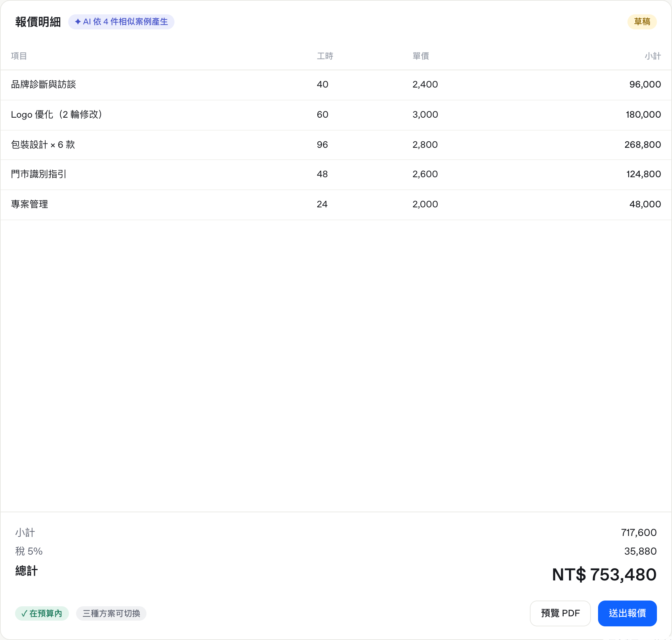The width and height of the screenshot is (672, 640).
Task: Click hours value 24 for 專案管理
Action: coord(322,204)
